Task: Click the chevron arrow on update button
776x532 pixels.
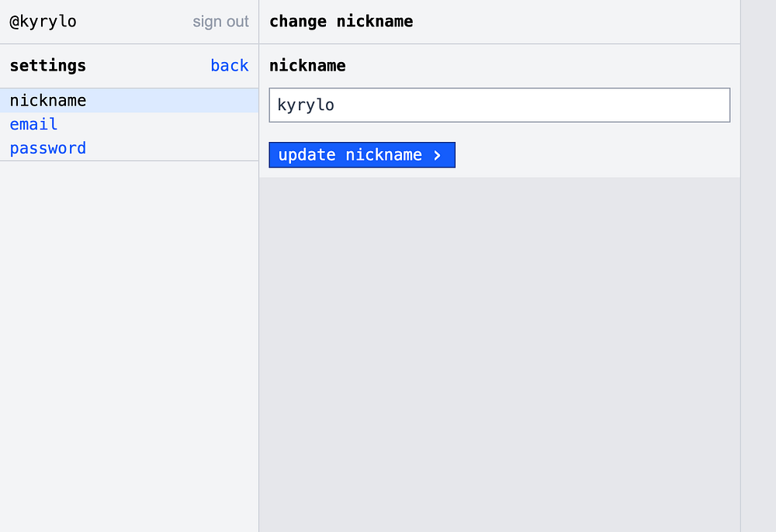Action: [x=438, y=155]
